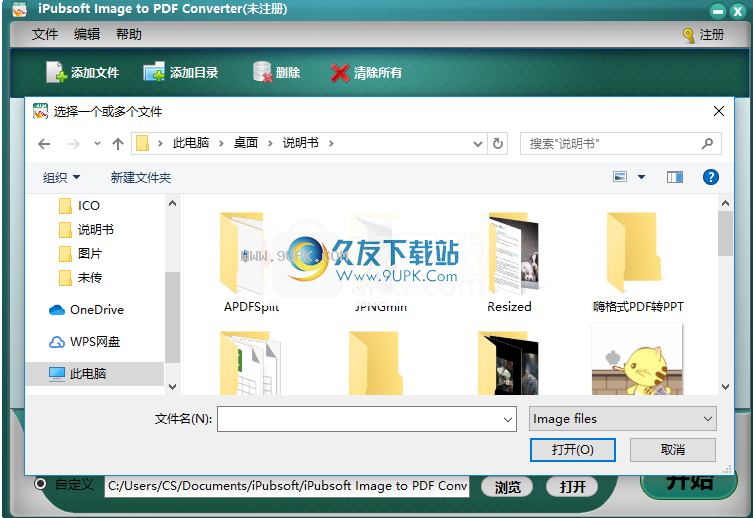Click the 打开 button beside the output path

click(572, 487)
